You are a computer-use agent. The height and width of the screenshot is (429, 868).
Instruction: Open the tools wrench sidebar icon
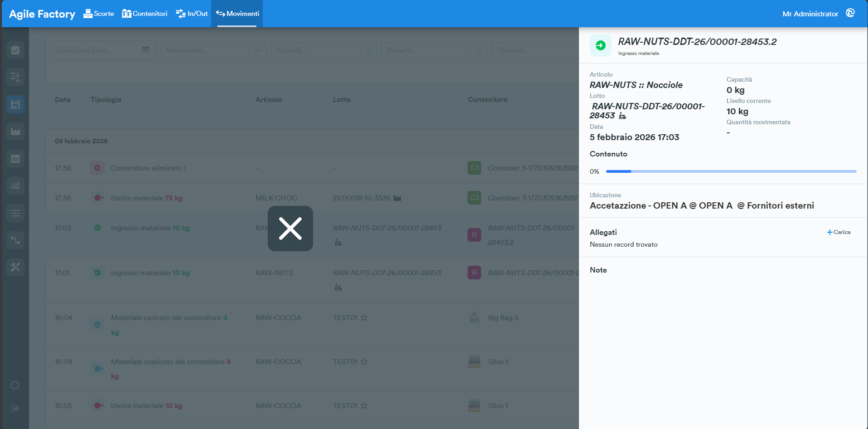click(x=15, y=267)
